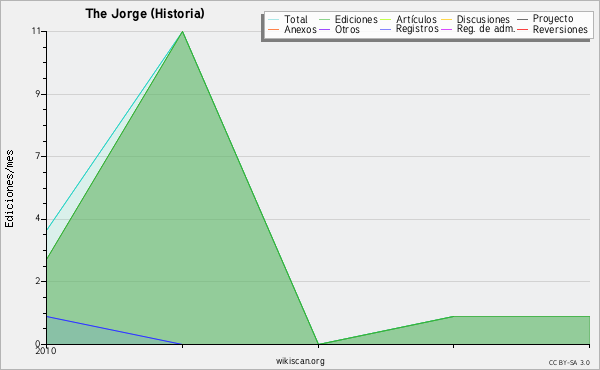Click the Proyecto legend label

coord(553,19)
